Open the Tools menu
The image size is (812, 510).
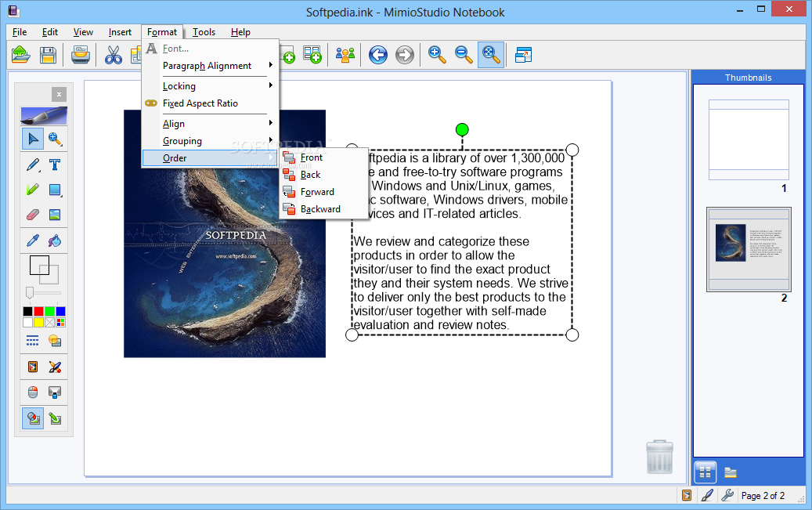(x=204, y=32)
